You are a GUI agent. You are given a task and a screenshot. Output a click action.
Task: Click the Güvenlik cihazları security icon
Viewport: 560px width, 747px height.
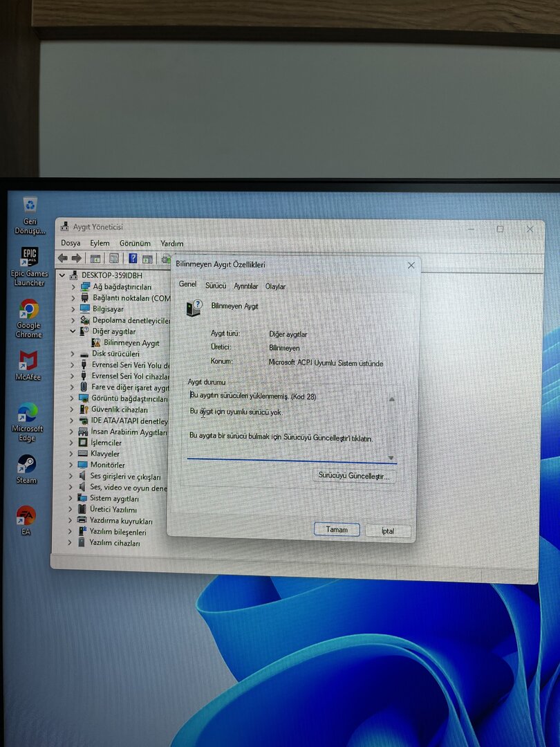coord(84,409)
